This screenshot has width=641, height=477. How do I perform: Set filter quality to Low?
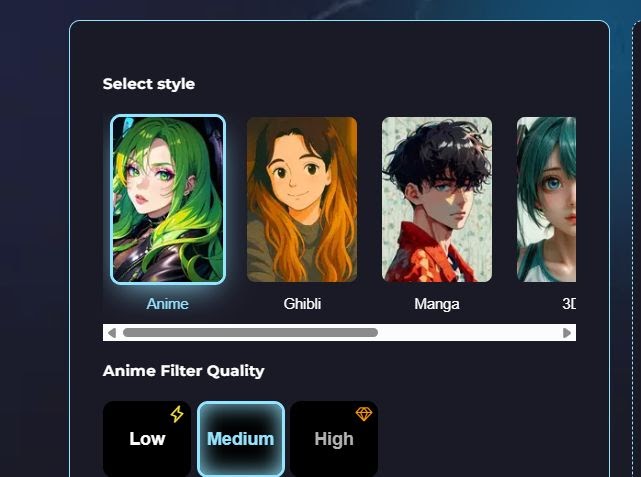point(147,439)
